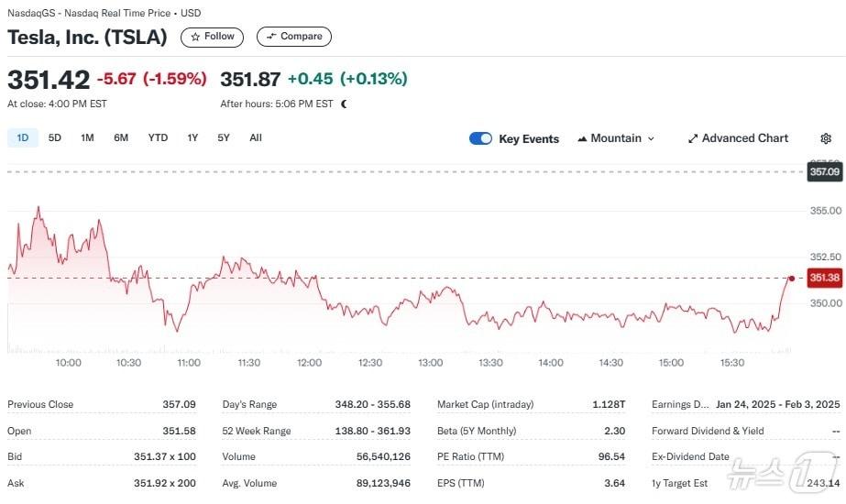
Task: Switch to the 1Y chart range
Action: tap(192, 137)
